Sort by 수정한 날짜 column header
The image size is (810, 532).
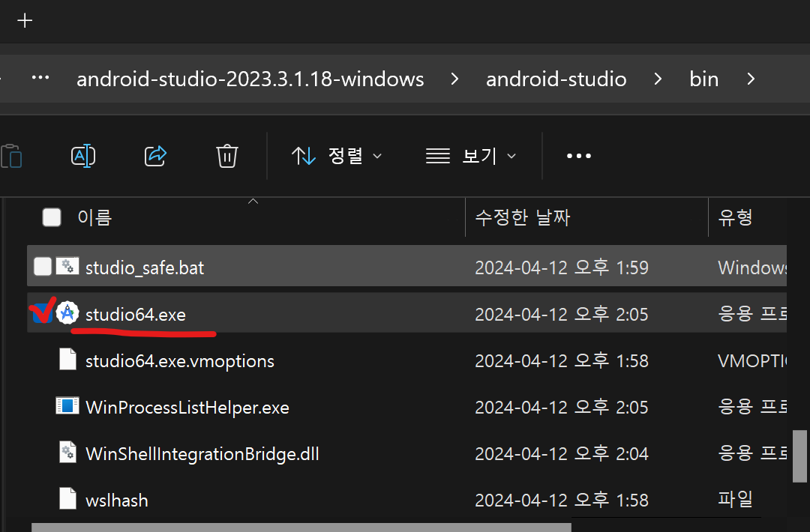tap(523, 217)
